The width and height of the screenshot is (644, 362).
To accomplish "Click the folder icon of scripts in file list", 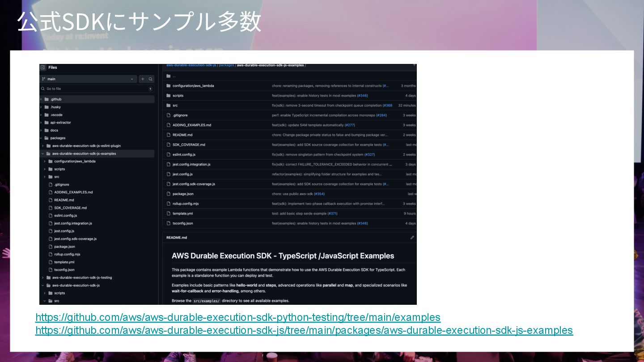I will coord(169,96).
